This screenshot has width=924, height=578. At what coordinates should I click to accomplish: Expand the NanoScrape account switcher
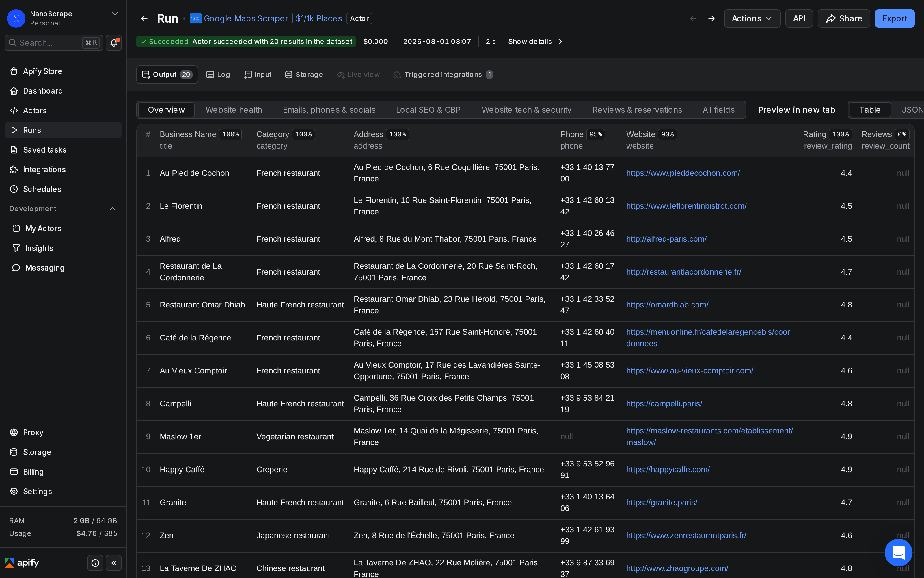click(x=115, y=14)
